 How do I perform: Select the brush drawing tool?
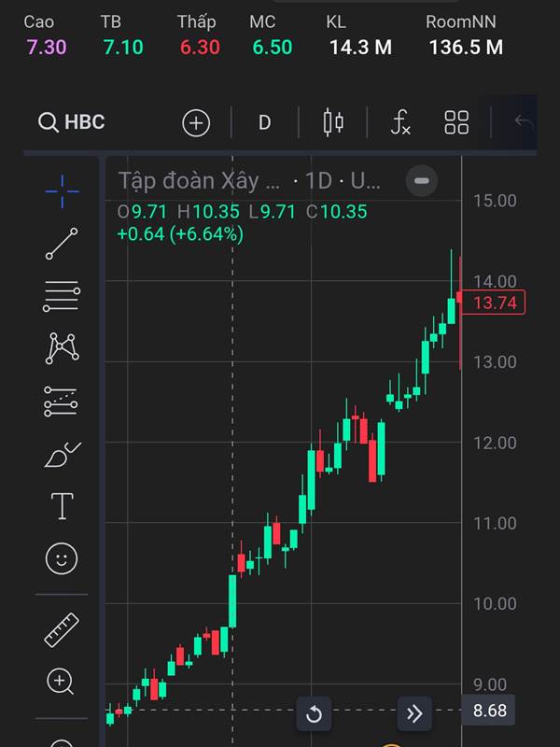coord(63,455)
